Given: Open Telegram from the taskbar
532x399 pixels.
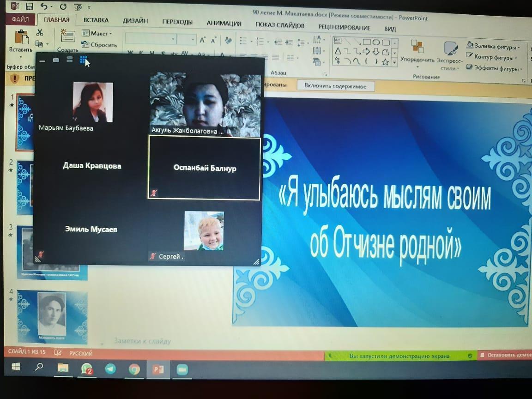Looking at the screenshot, I should tap(110, 369).
